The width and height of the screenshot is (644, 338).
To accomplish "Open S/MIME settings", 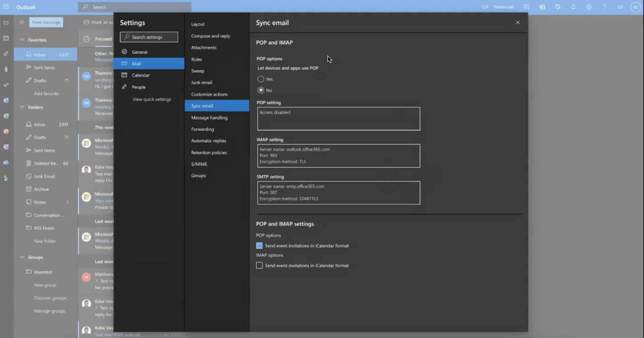I will 217,164.
